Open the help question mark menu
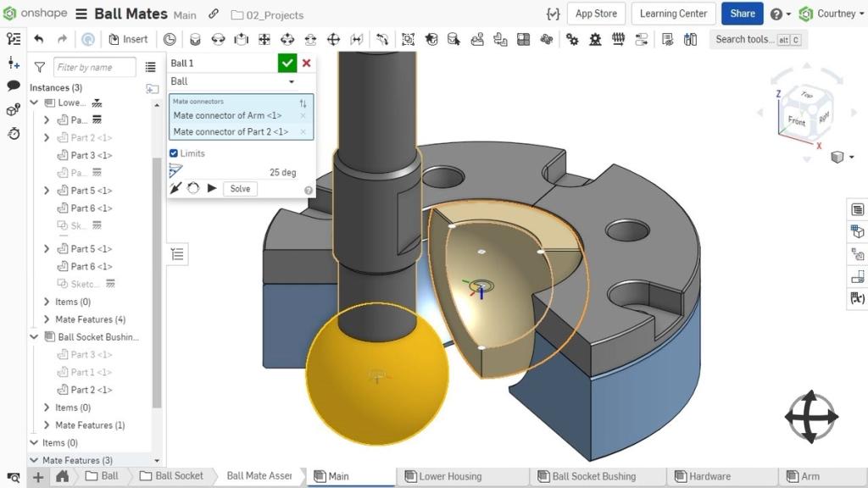Screen dimensions: 868x488 point(778,14)
